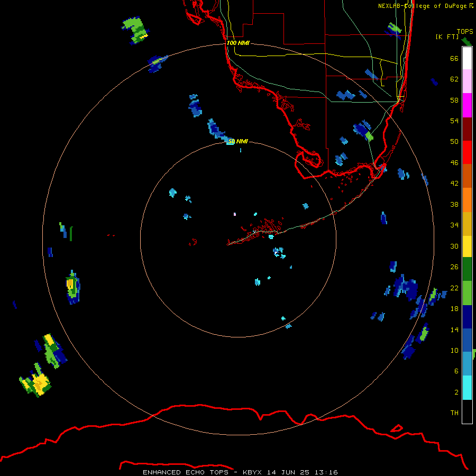Click the "6" legend value
Screen dimensions: 476x476
click(456, 371)
